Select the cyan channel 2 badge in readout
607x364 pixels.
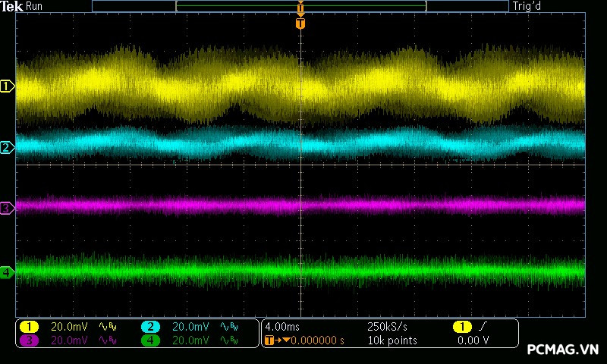[x=150, y=327]
